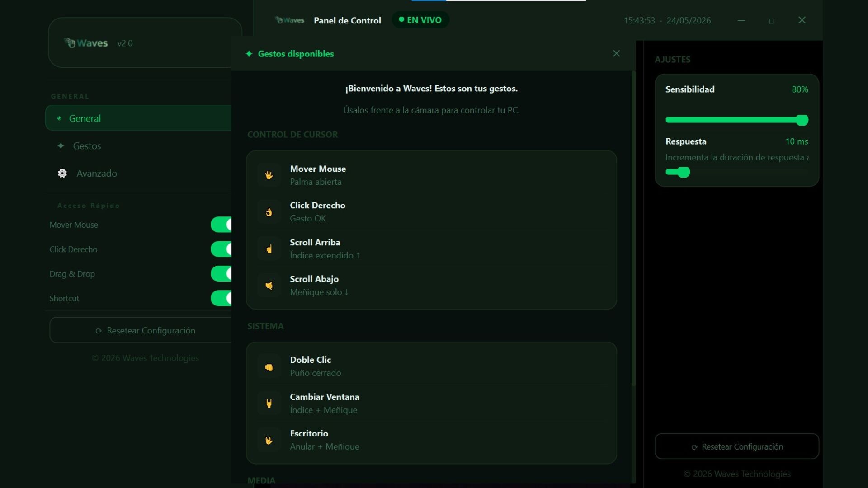
Task: Click the pinky hand Scroll Abajo icon
Action: click(x=269, y=286)
